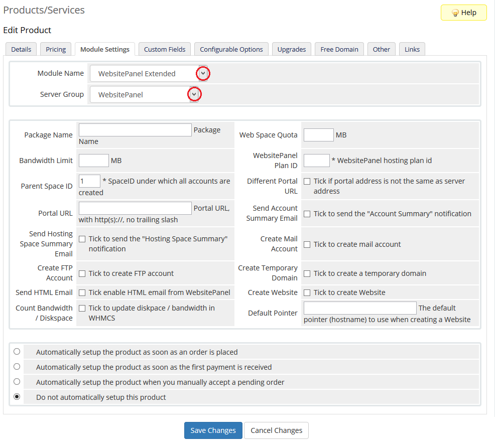This screenshot has height=448, width=495.
Task: Go to Configurable Options tab
Action: 231,49
